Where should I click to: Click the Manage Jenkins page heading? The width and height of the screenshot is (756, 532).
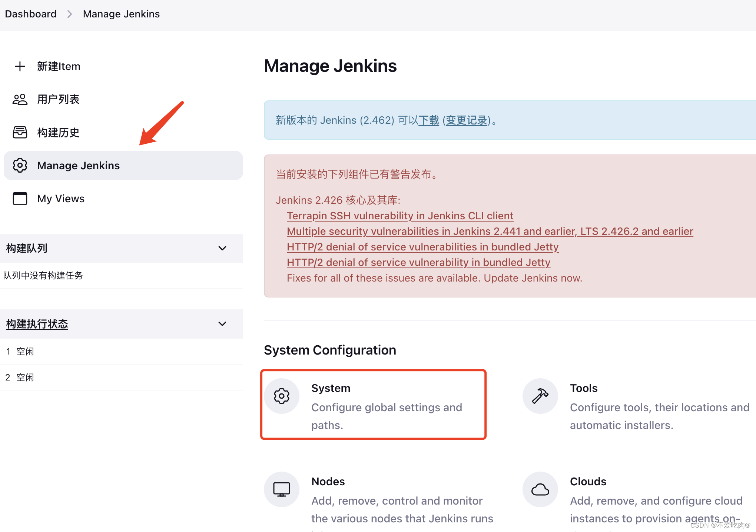point(330,66)
